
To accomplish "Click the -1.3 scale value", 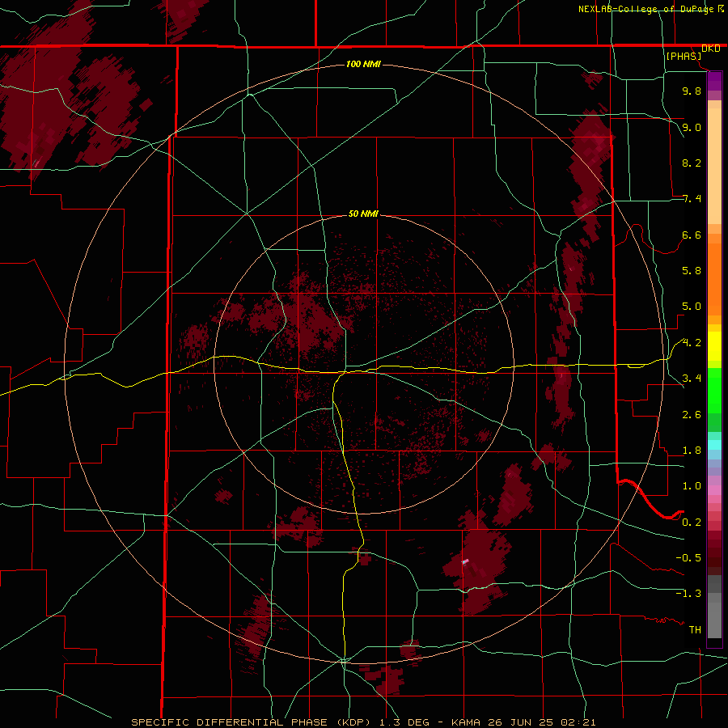I will (688, 594).
